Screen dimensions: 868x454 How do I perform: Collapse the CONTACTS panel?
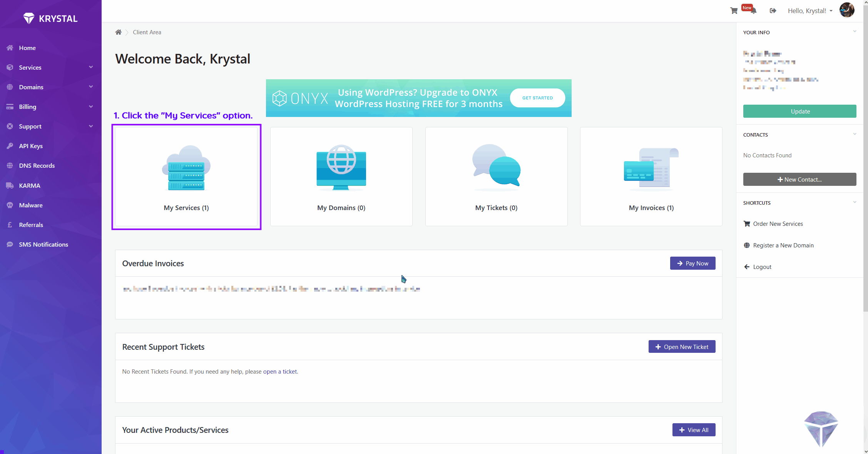(855, 134)
